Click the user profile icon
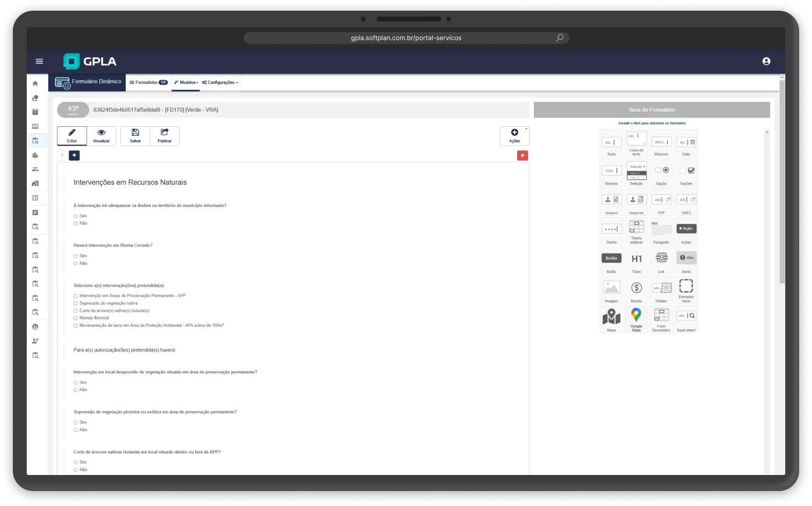 click(x=766, y=62)
